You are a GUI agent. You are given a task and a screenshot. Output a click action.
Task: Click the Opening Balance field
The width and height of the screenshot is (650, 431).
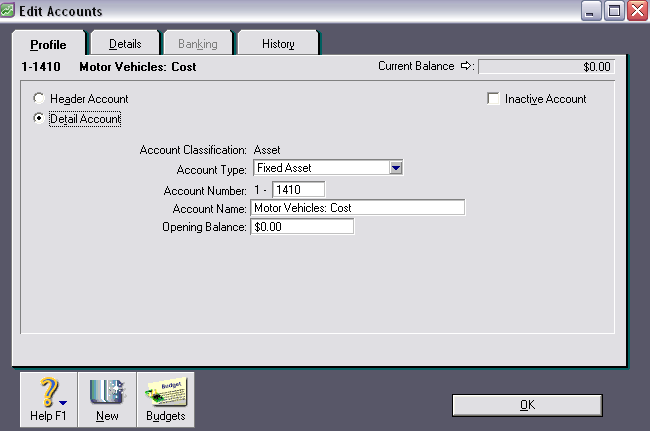tap(302, 227)
